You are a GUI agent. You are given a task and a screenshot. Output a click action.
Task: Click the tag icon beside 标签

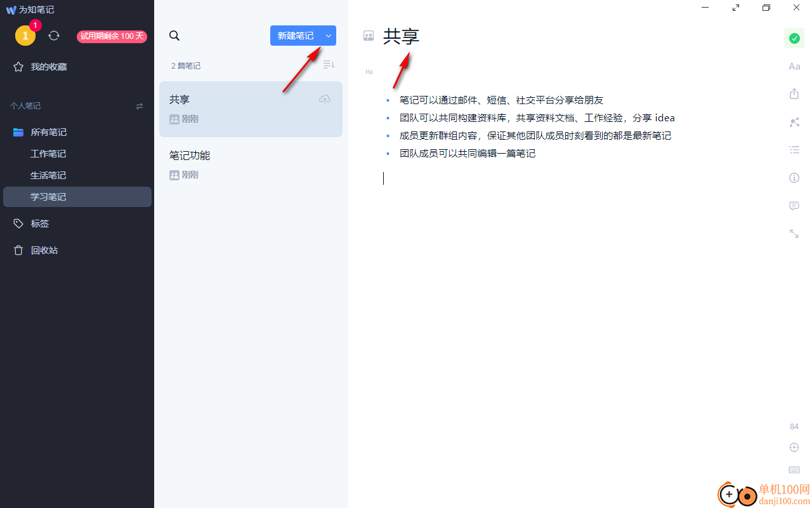point(18,224)
